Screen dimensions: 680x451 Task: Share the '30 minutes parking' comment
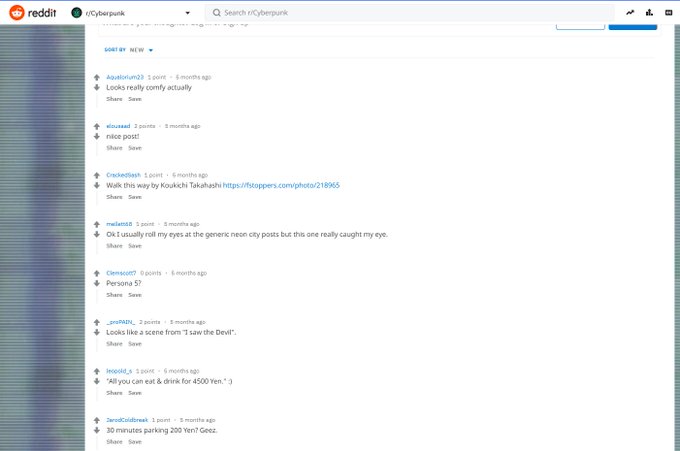coord(114,442)
